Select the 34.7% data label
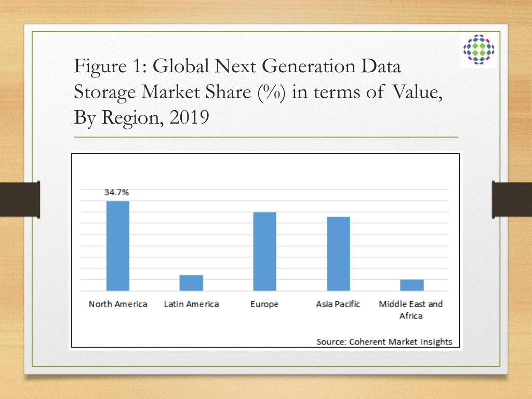Screen dimensions: 532x399 point(116,192)
